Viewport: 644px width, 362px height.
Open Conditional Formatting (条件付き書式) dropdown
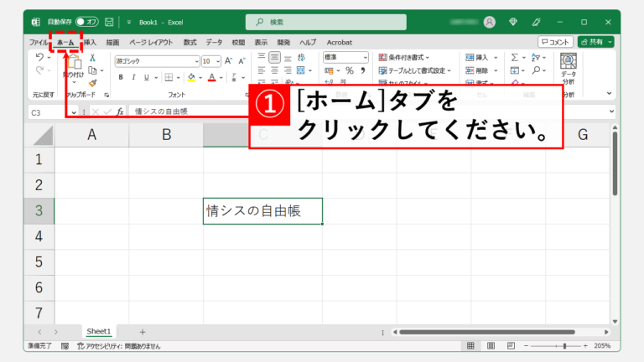(x=403, y=58)
